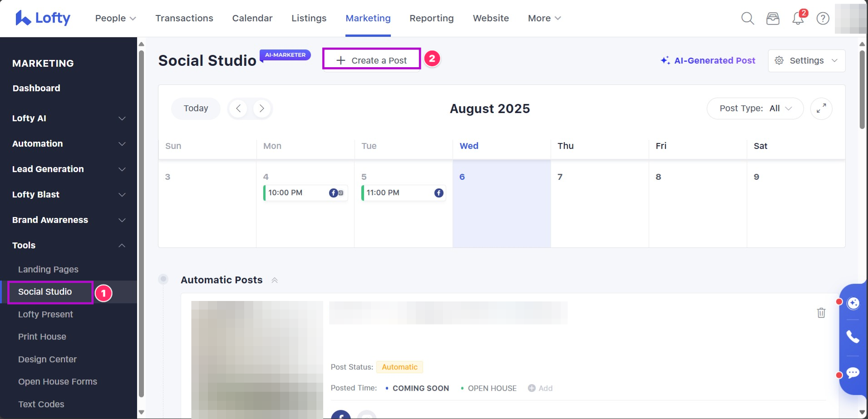Viewport: 868px width, 419px height.
Task: Open the floating phone dialer icon
Action: (x=853, y=336)
